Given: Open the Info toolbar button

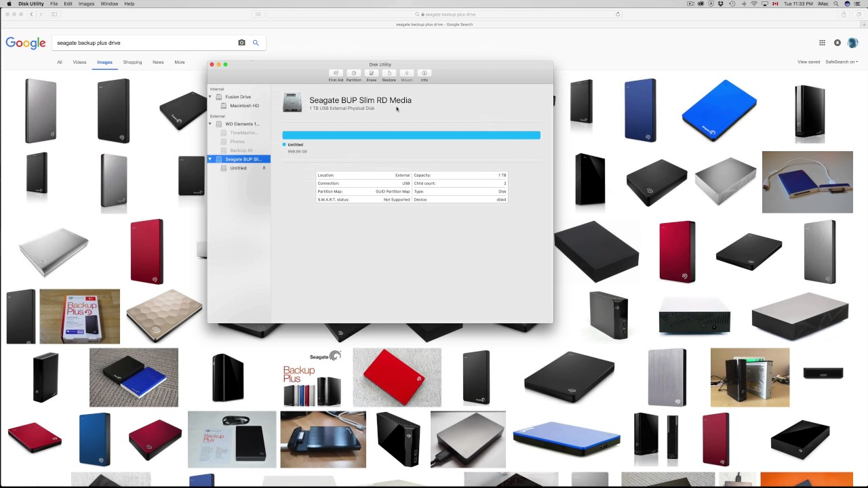Looking at the screenshot, I should coord(424,75).
